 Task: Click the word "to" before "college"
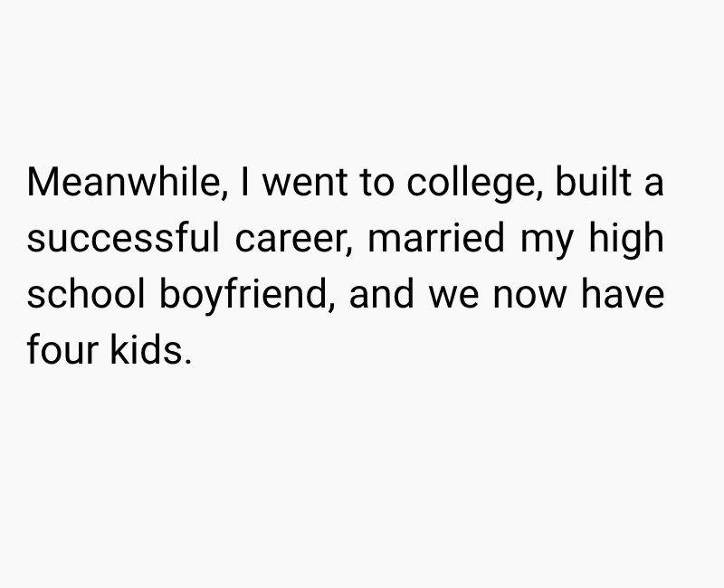point(375,184)
